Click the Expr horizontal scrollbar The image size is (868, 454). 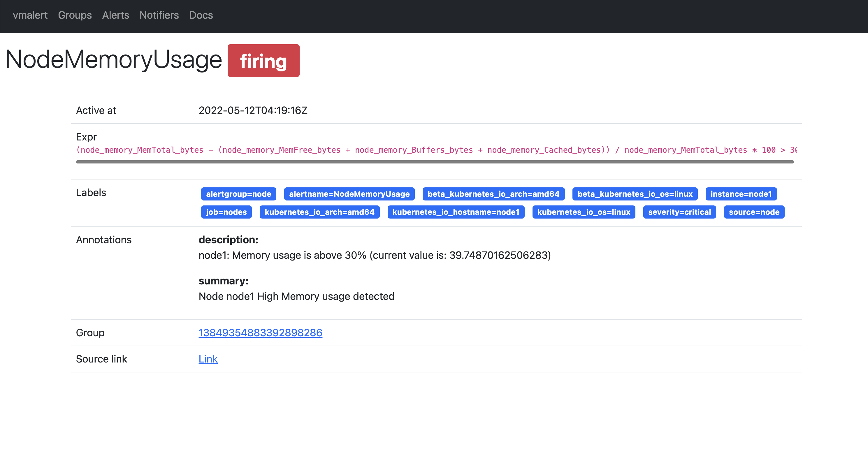tap(435, 162)
